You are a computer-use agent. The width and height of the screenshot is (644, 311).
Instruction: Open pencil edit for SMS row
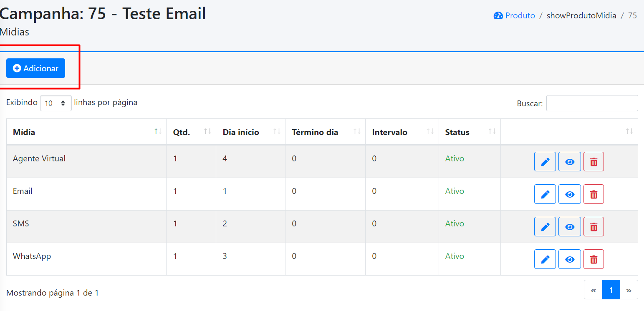click(545, 227)
